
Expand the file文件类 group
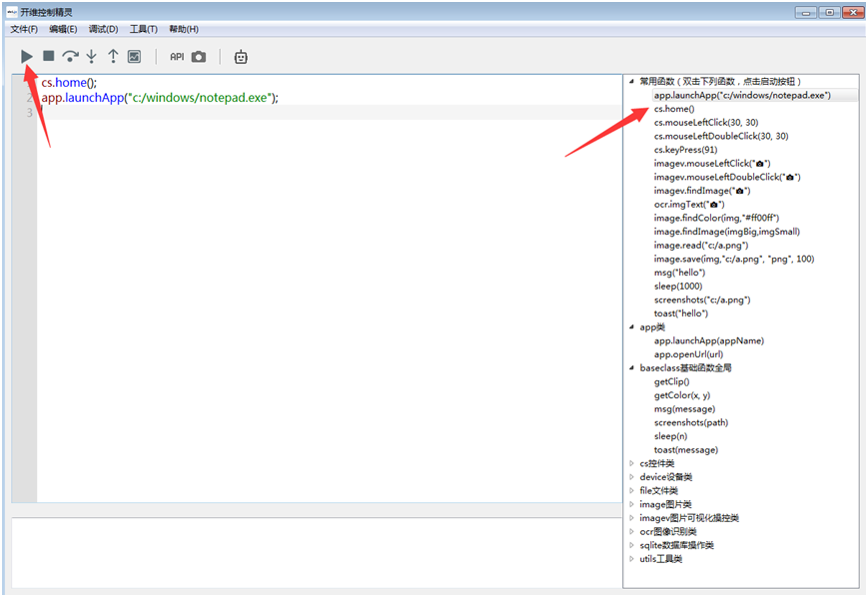click(x=631, y=491)
